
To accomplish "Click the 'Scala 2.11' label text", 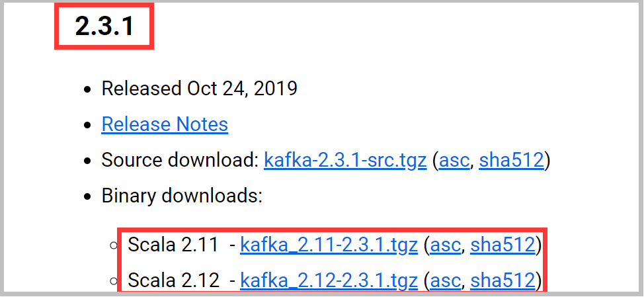I will pos(173,245).
